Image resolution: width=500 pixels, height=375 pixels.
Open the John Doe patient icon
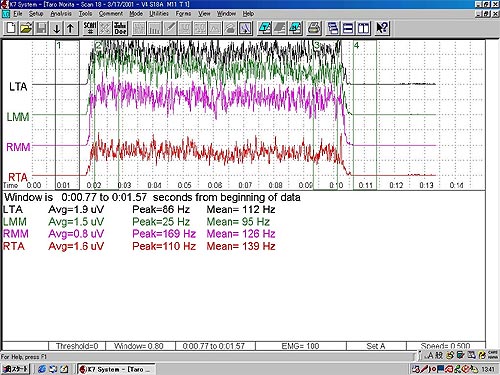coord(120,28)
